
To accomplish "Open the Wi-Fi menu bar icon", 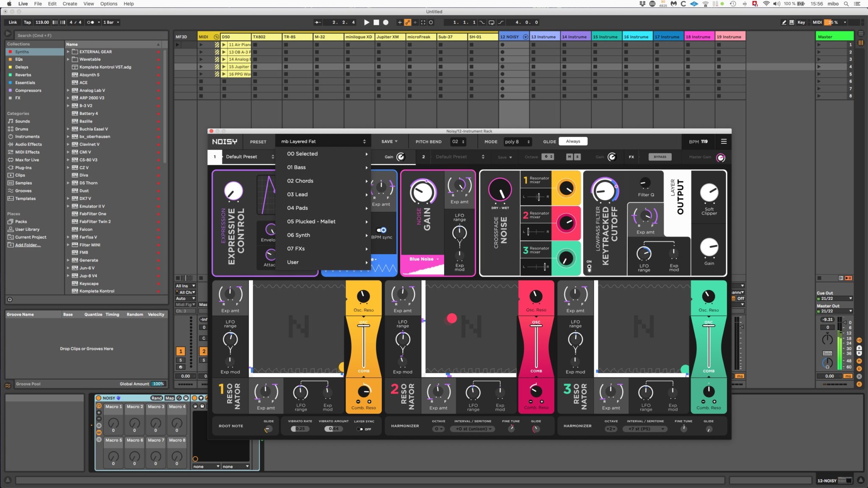I will (x=766, y=4).
